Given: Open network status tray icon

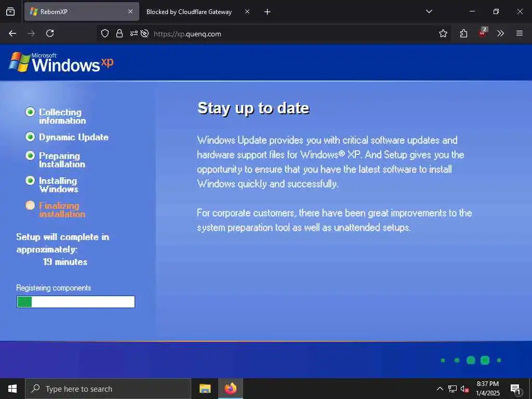Looking at the screenshot, I should (x=453, y=389).
